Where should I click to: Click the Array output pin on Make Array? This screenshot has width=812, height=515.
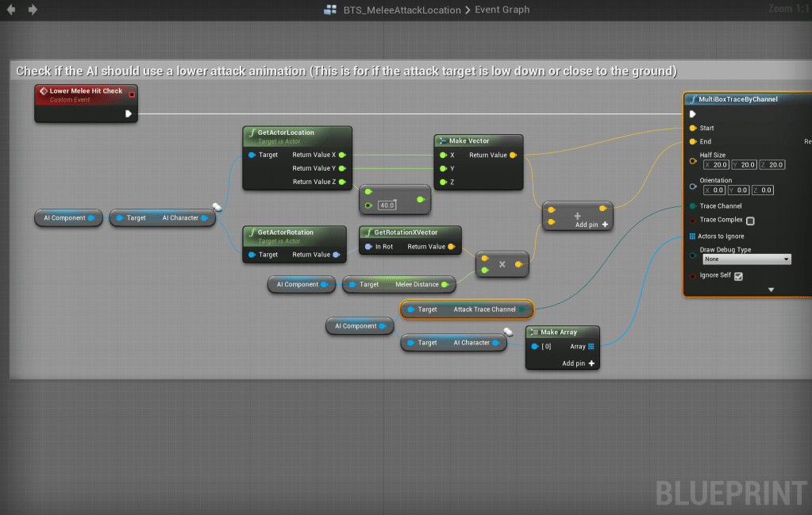[591, 346]
